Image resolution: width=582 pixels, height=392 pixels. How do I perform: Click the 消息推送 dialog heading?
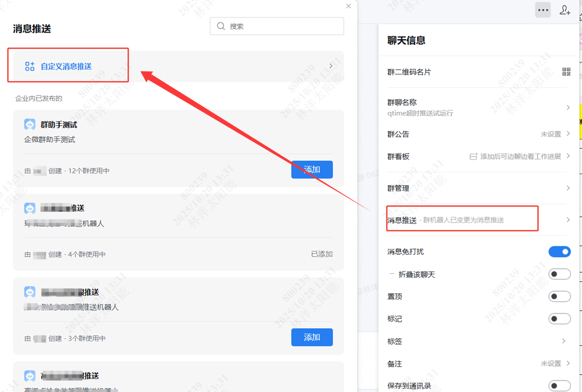(x=32, y=28)
